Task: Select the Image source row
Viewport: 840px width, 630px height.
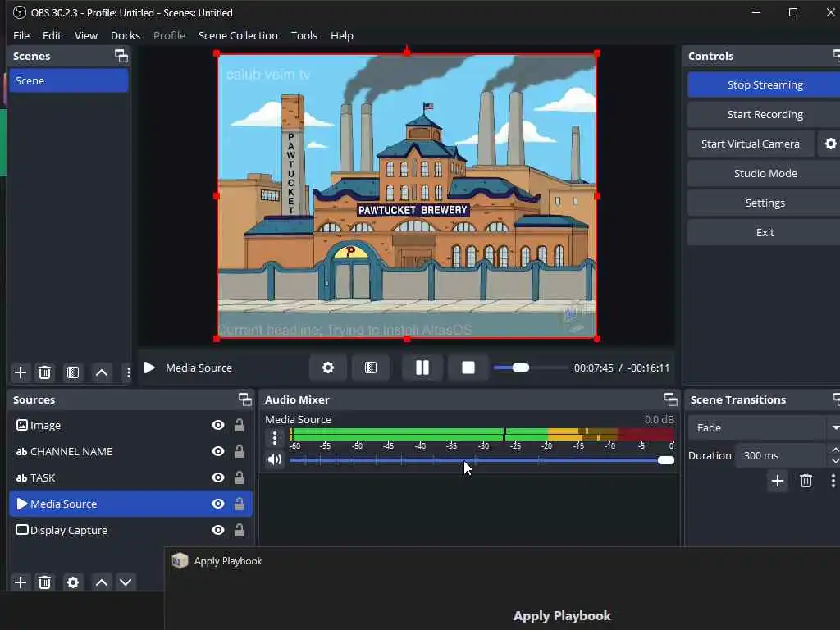Action: 130,426
